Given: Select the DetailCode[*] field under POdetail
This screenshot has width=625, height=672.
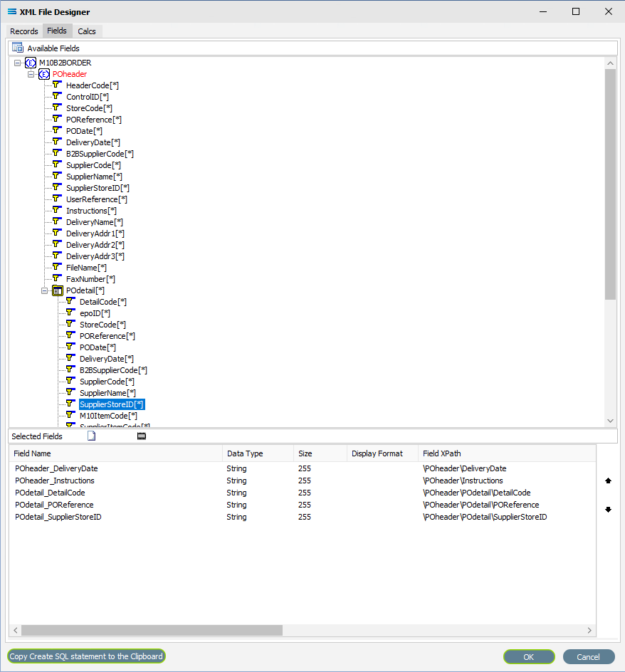Looking at the screenshot, I should coord(103,302).
